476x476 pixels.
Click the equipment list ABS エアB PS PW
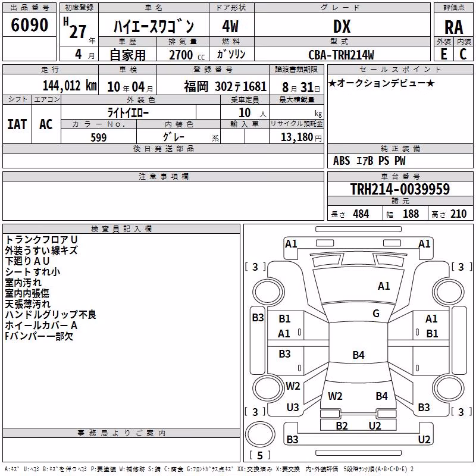369,161
